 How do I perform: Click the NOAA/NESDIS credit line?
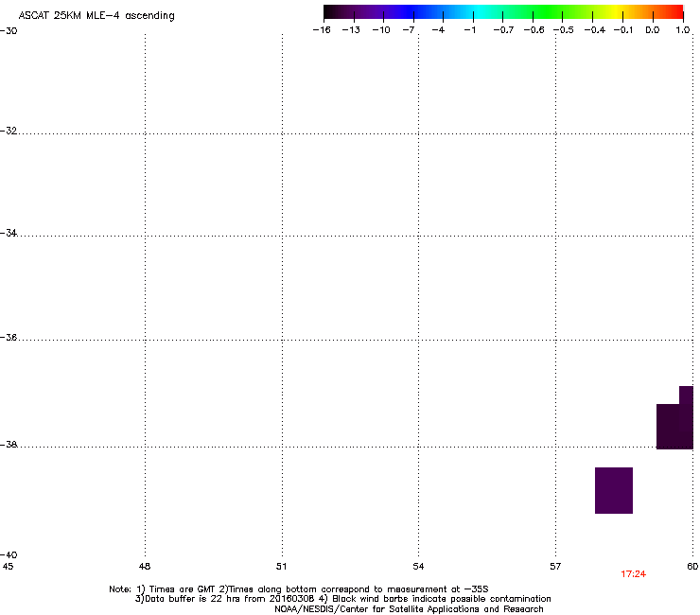(409, 609)
